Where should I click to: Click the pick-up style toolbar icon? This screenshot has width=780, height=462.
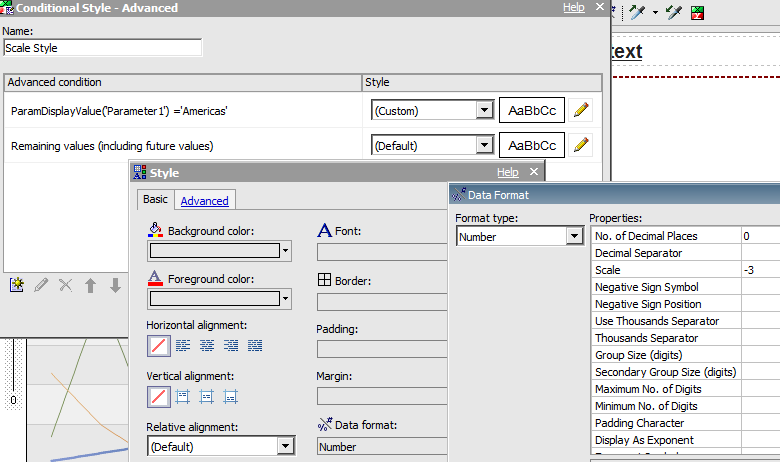pos(637,12)
